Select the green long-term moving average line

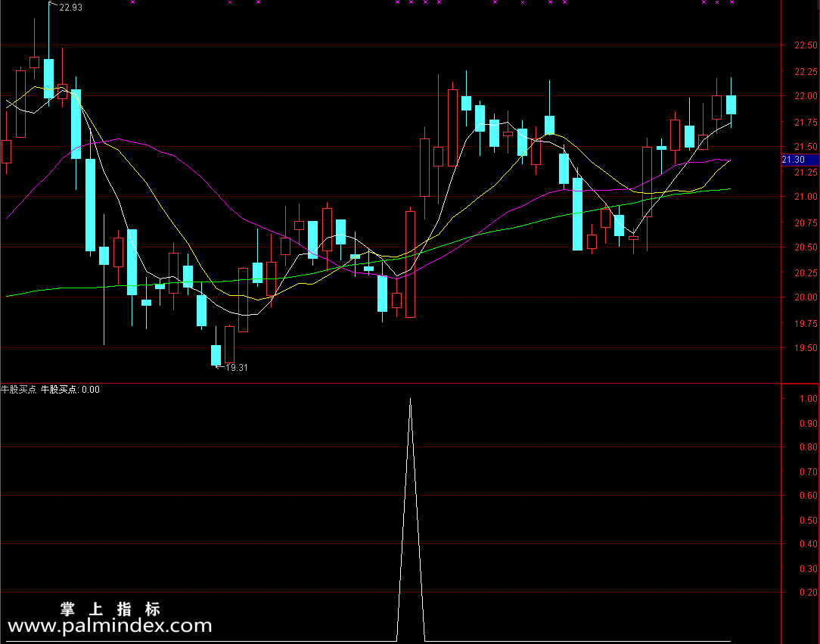coord(368,263)
